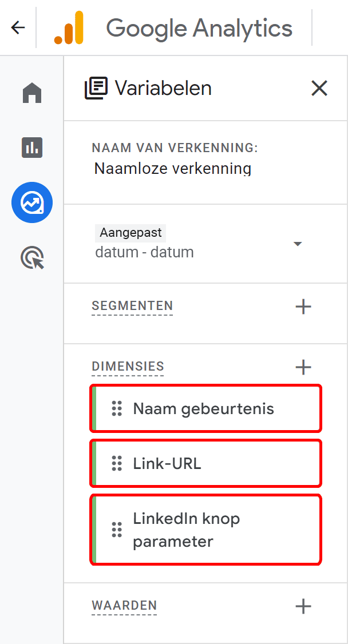Click the Variabelen panel icon
Viewport: 348px width, 644px height.
tap(96, 89)
